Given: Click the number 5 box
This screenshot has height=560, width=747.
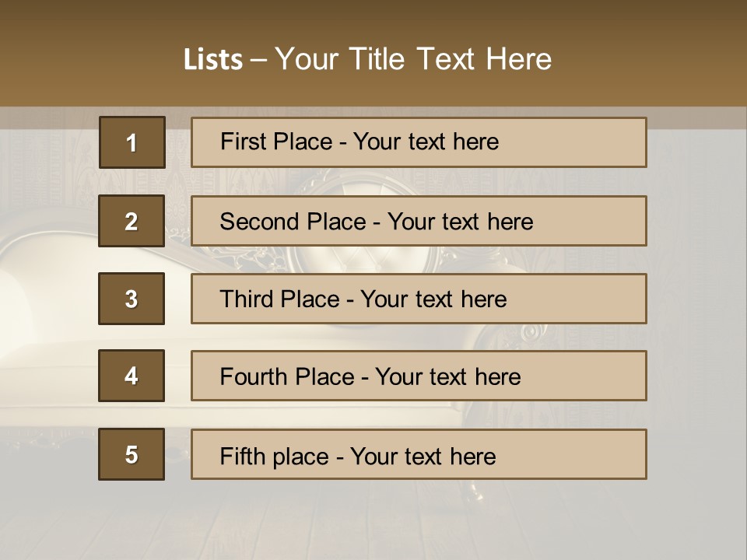Looking at the screenshot, I should (132, 454).
